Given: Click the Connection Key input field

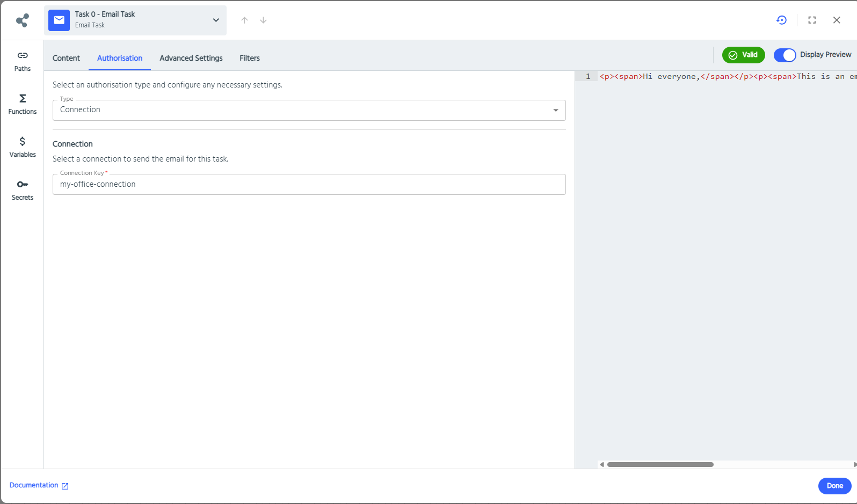Looking at the screenshot, I should coord(309,184).
